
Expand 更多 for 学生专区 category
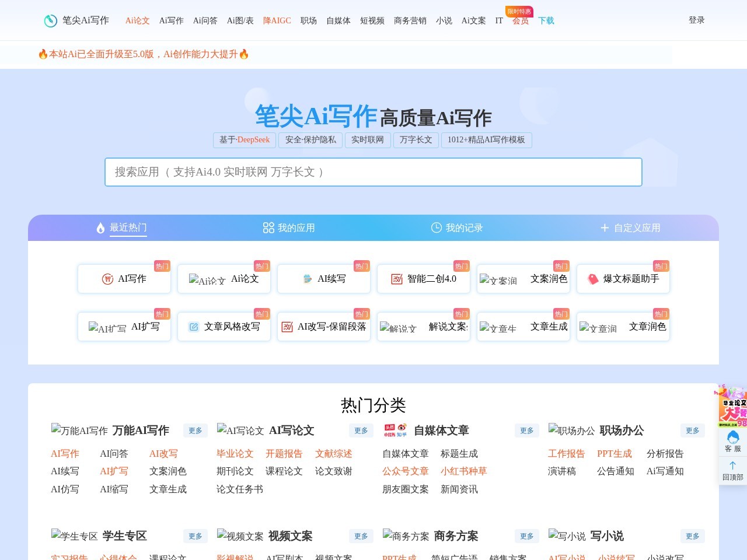[196, 536]
